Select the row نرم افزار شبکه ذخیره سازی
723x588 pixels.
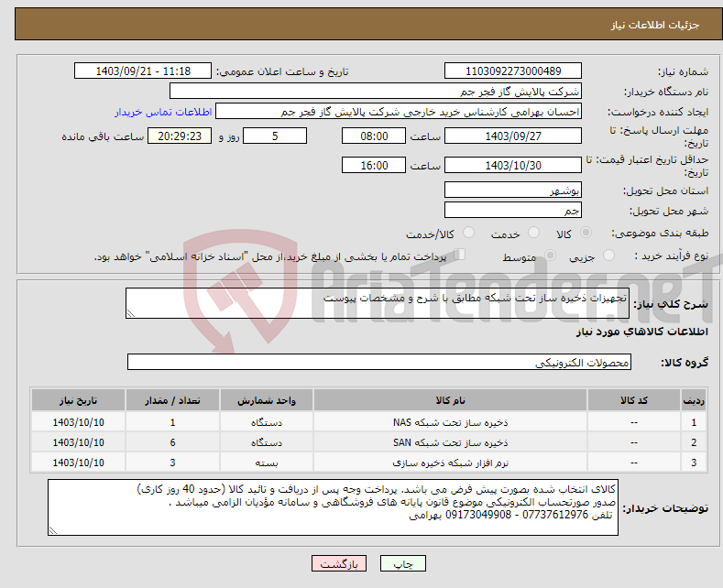(x=368, y=463)
